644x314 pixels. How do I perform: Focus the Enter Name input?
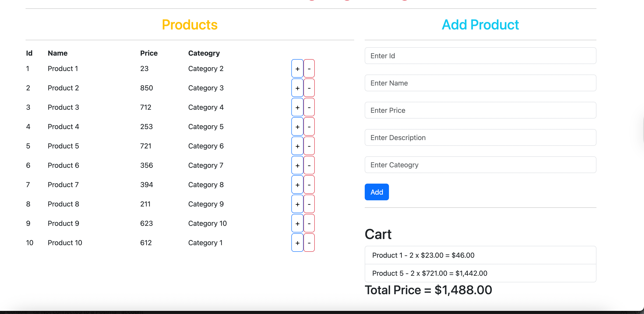click(x=480, y=83)
